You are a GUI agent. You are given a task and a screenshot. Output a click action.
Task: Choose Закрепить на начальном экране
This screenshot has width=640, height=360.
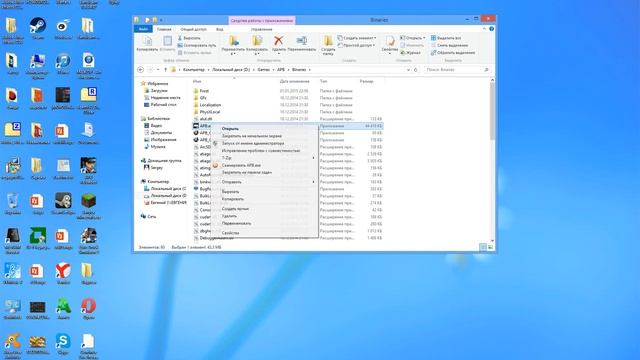tap(264, 136)
